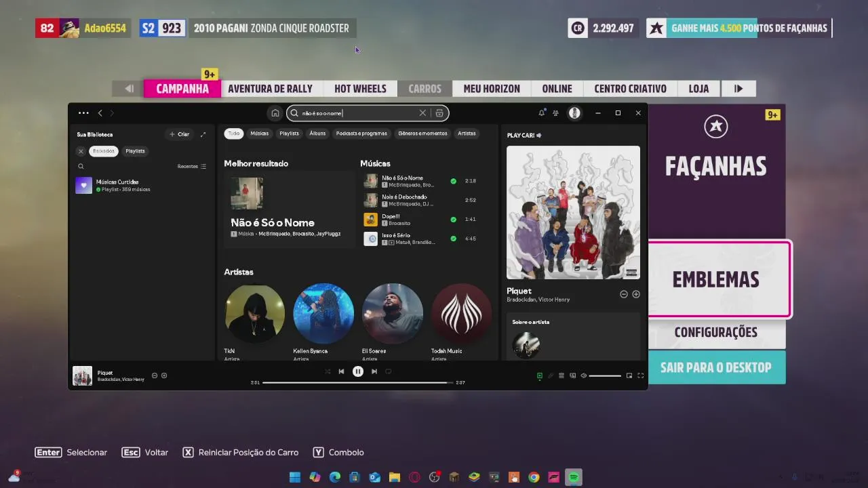Open the Recentes sort dropdown

click(192, 166)
